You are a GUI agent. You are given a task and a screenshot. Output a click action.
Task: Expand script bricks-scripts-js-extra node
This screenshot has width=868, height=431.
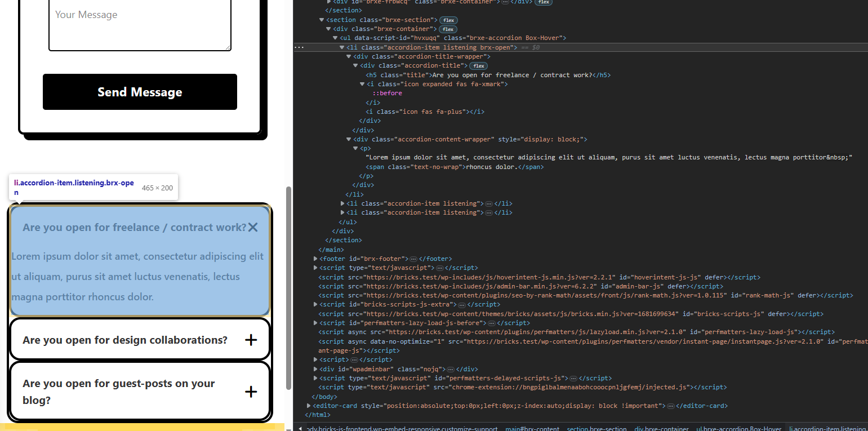click(x=315, y=304)
